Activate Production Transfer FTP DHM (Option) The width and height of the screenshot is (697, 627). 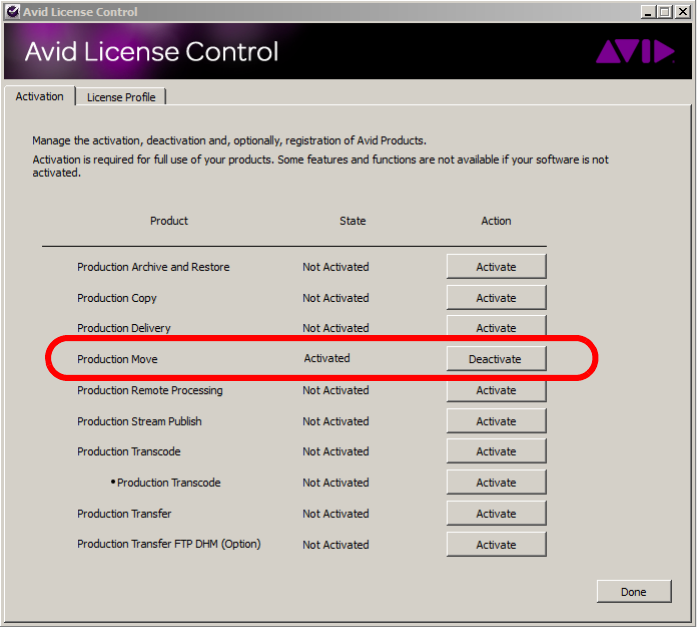496,544
